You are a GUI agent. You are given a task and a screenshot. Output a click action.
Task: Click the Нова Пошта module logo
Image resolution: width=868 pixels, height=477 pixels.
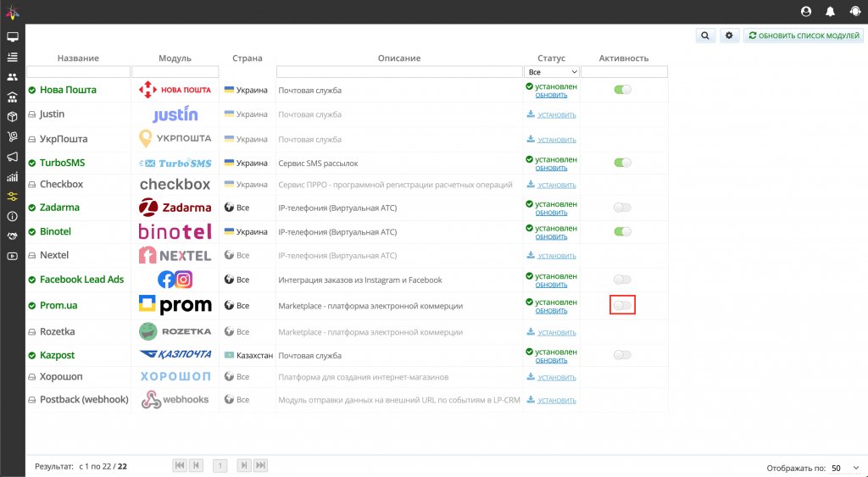tap(175, 90)
